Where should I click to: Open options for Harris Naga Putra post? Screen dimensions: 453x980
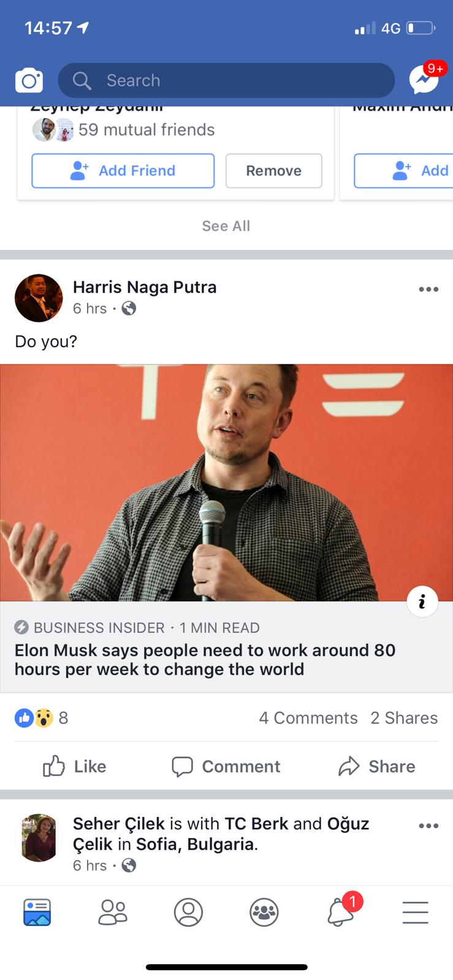[x=428, y=289]
